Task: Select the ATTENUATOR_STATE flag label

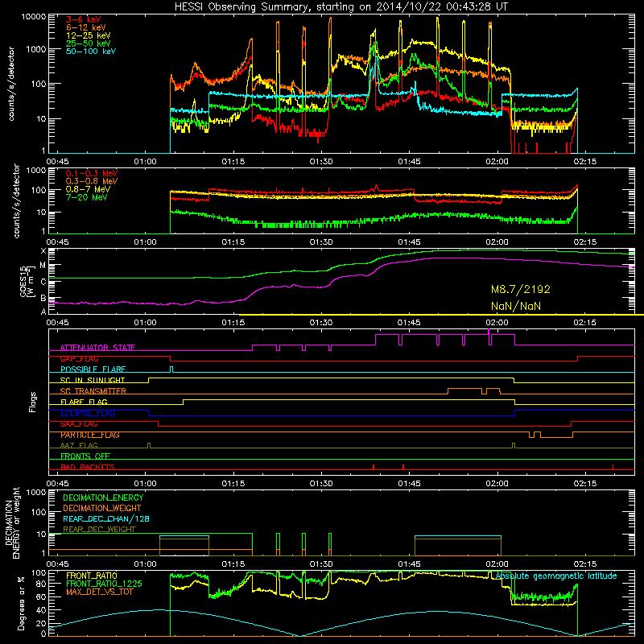Action: [x=97, y=348]
